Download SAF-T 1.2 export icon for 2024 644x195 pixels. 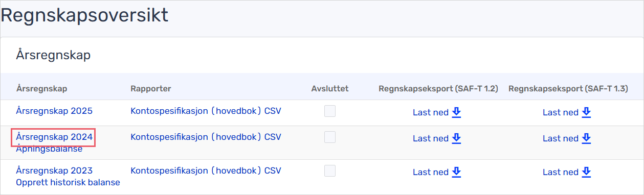pyautogui.click(x=456, y=138)
